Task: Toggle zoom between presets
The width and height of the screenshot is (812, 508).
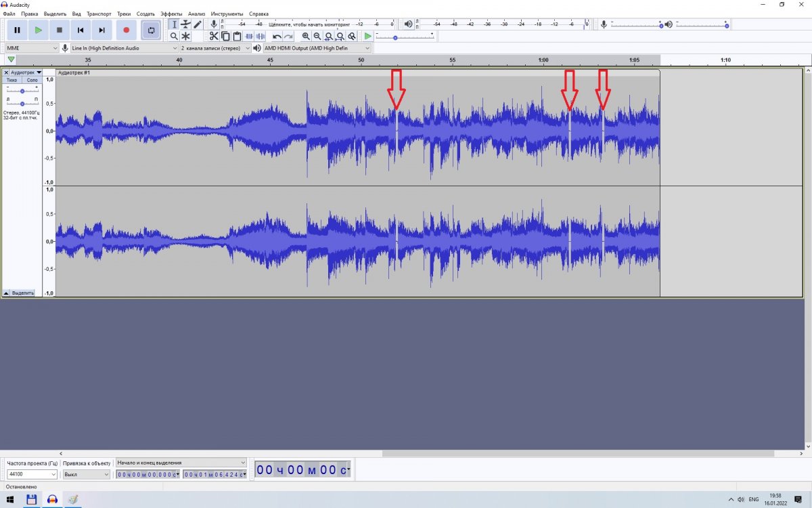Action: coord(352,36)
